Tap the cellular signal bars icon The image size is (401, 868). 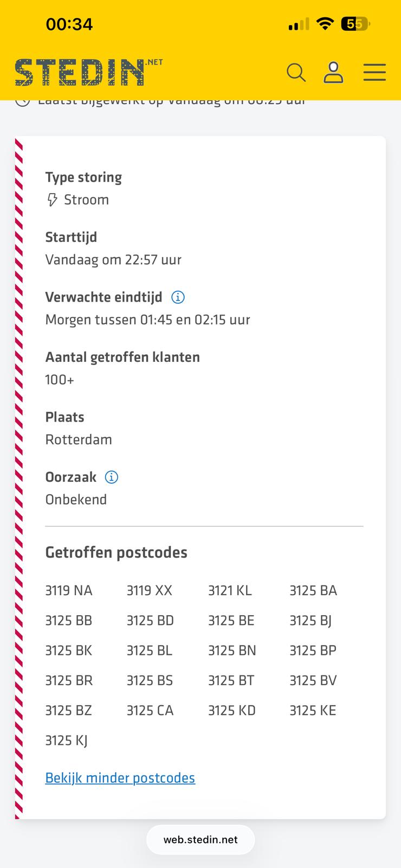[299, 24]
